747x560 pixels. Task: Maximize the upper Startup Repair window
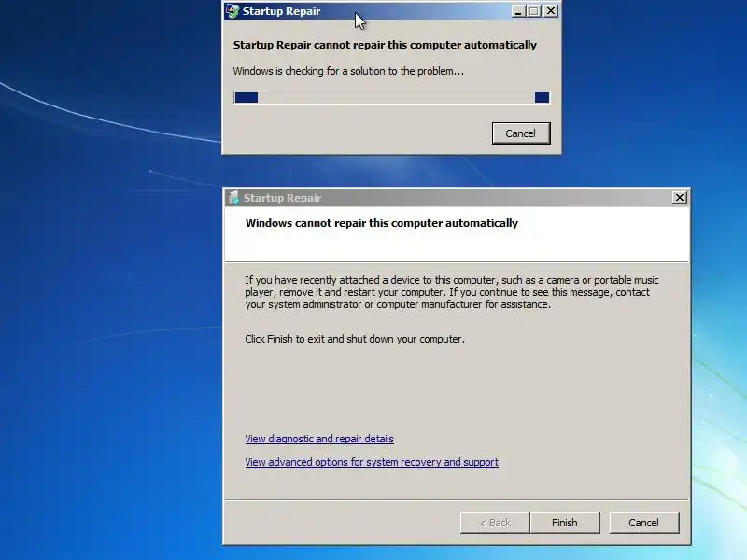click(534, 11)
